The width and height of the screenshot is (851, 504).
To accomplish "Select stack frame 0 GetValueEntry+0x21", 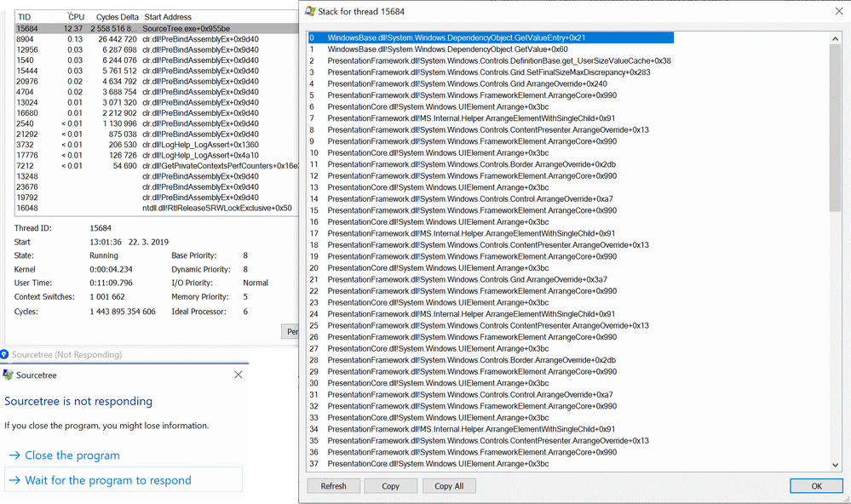I will click(x=491, y=37).
